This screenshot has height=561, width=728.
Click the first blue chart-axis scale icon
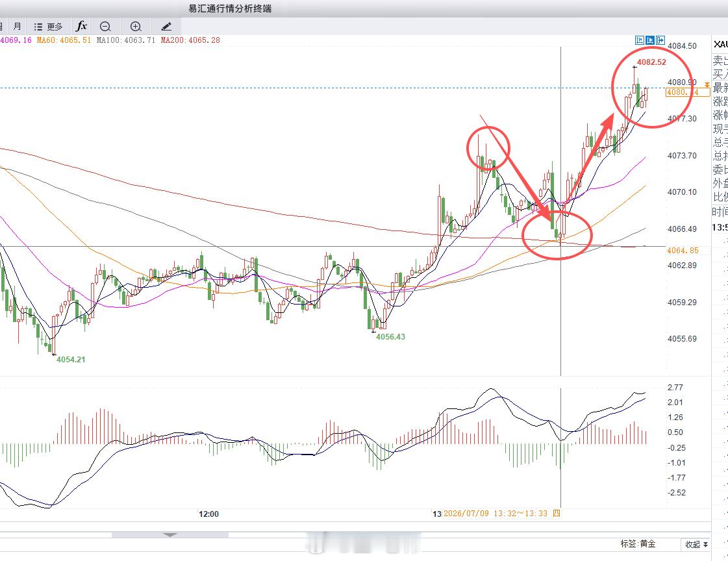click(639, 40)
